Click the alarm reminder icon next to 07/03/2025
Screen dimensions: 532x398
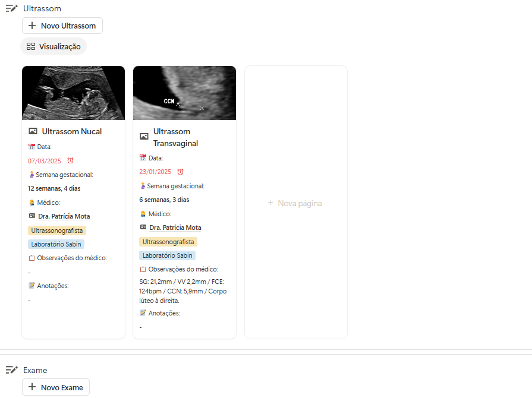tap(70, 161)
